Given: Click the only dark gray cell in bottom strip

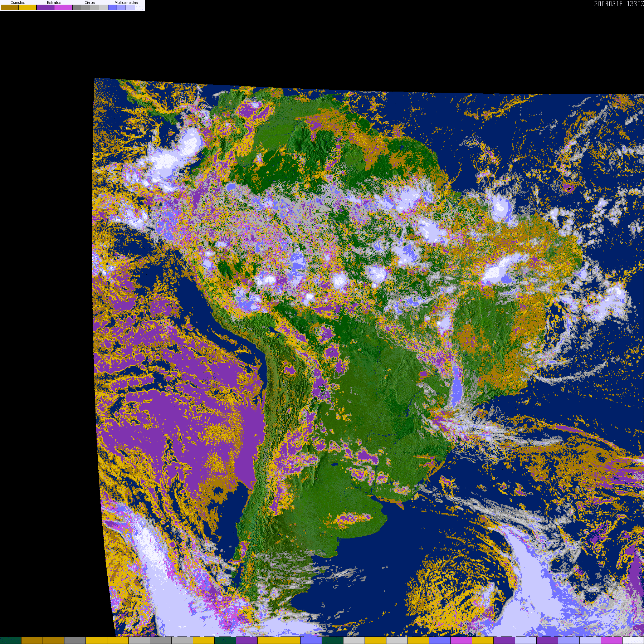Looking at the screenshot, I should [75, 640].
